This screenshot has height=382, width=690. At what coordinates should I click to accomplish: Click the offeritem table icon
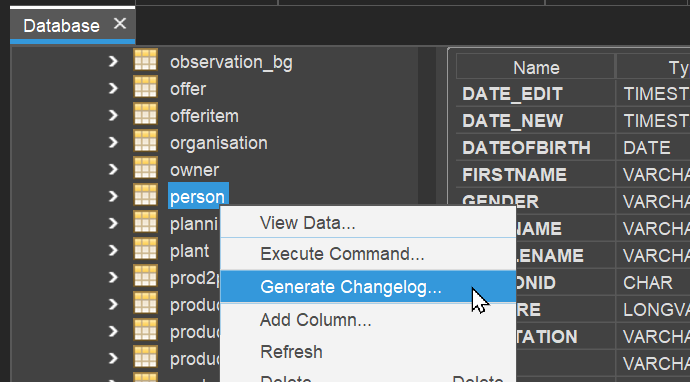pyautogui.click(x=145, y=114)
